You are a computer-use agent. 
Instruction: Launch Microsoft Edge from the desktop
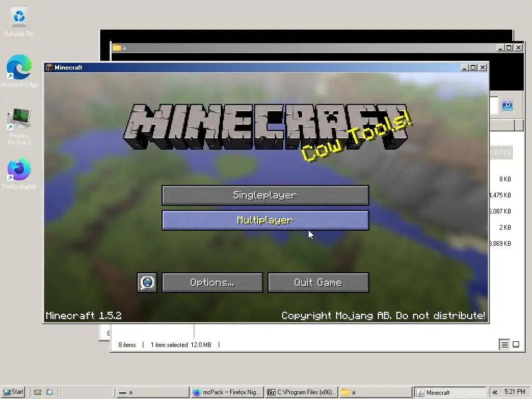19,71
